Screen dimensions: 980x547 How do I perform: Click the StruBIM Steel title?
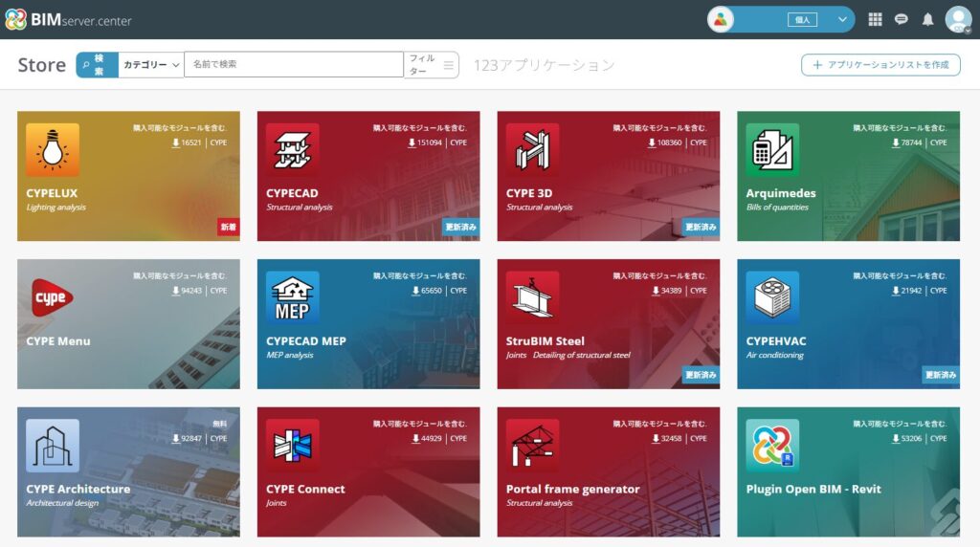pyautogui.click(x=545, y=341)
